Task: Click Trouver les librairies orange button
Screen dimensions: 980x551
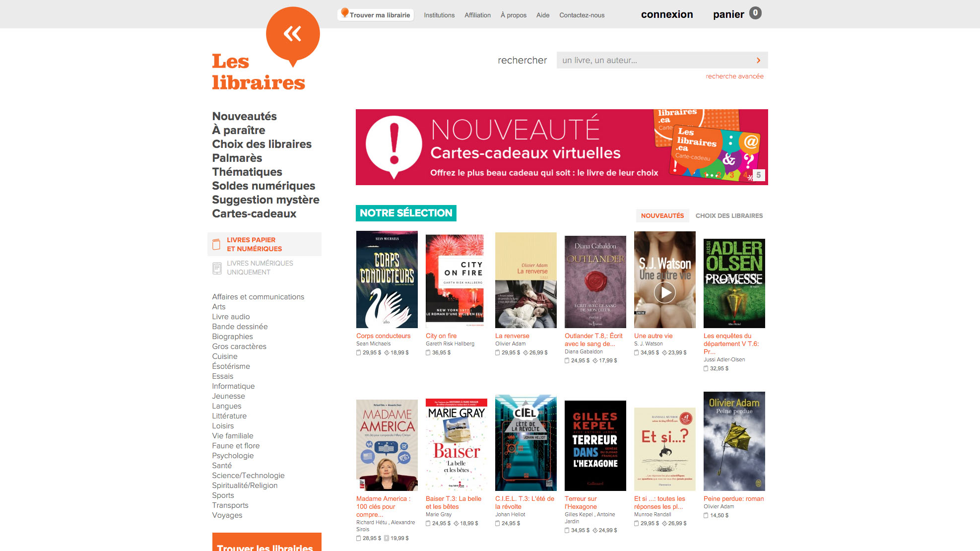Action: tap(267, 542)
